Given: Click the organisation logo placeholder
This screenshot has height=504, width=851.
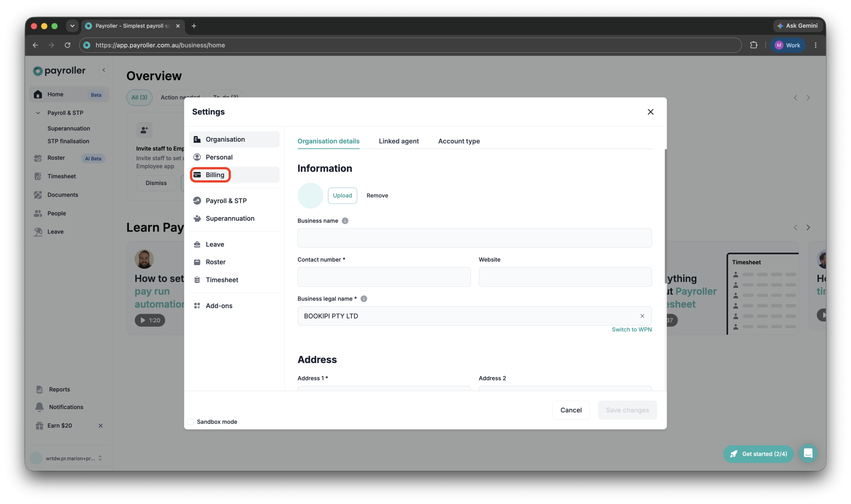Looking at the screenshot, I should tap(310, 196).
